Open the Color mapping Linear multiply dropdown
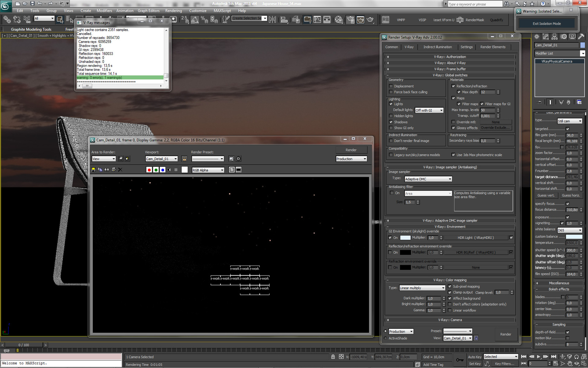Screen dimensions: 588x368 (422, 288)
